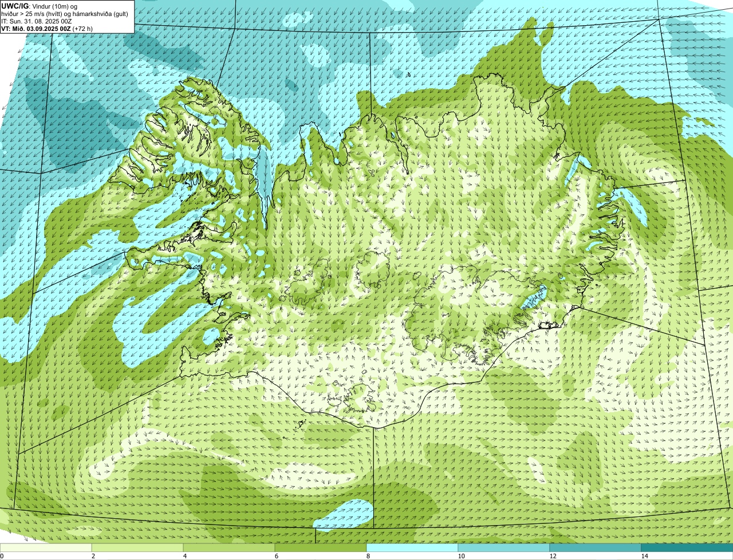Select the 10–12 m/s cyan color bar segment
The image size is (733, 560).
tap(504, 547)
